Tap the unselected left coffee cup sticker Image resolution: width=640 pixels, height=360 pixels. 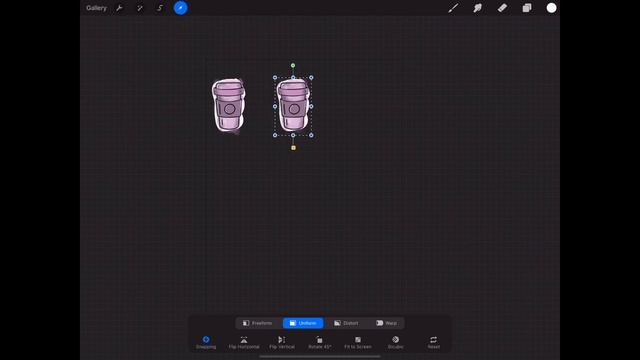(229, 106)
